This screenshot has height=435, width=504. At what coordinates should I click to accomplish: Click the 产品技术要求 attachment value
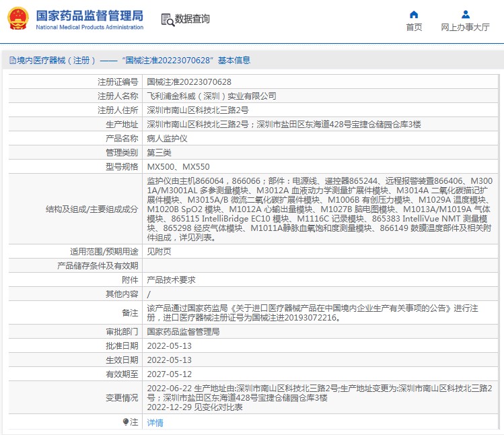[170, 279]
